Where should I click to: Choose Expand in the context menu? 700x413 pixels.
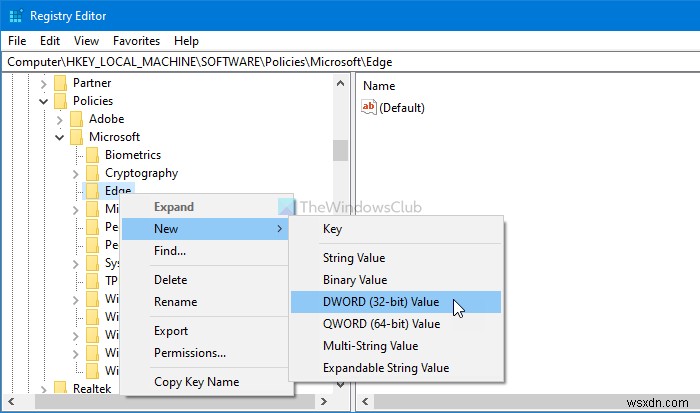coord(207,207)
